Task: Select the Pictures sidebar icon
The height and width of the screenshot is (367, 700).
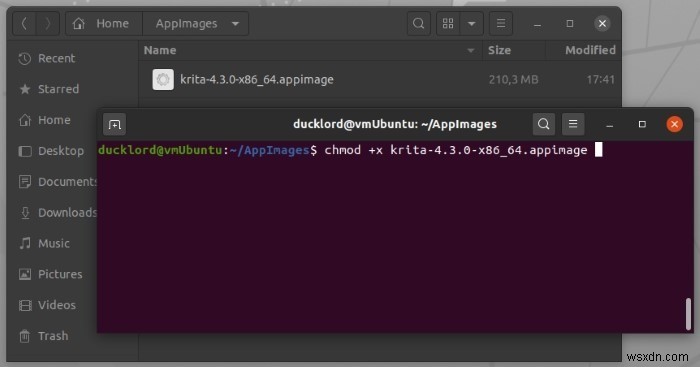Action: (x=25, y=274)
